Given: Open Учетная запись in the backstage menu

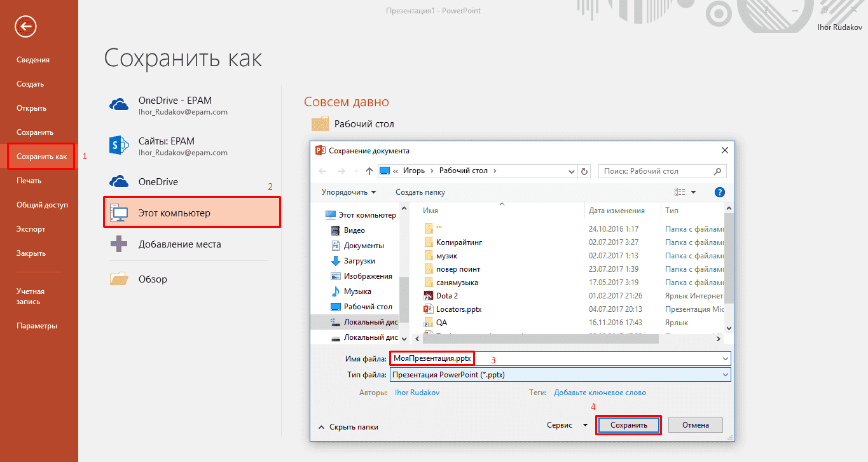Looking at the screenshot, I should click(31, 297).
